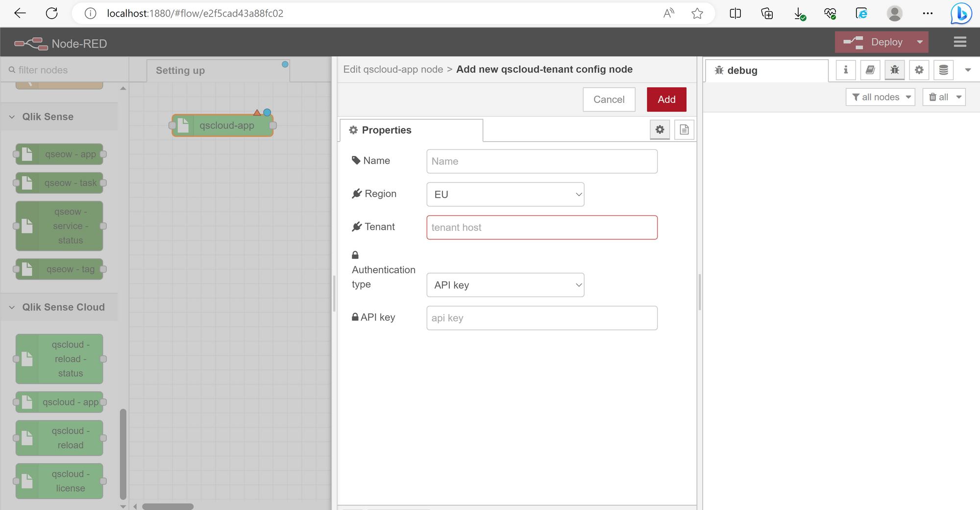Screen dimensions: 980x510
Task: Open Browser essentials heart icon
Action: [830, 13]
